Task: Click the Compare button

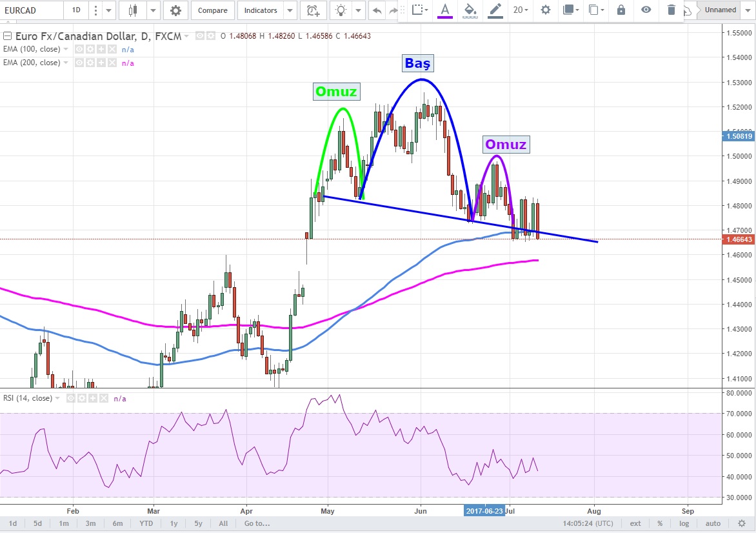Action: [x=212, y=10]
